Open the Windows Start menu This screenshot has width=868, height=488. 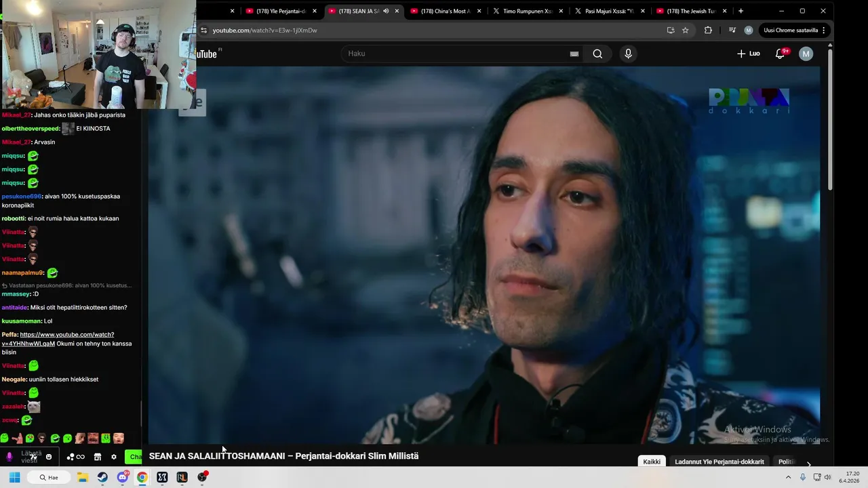pos(14,477)
